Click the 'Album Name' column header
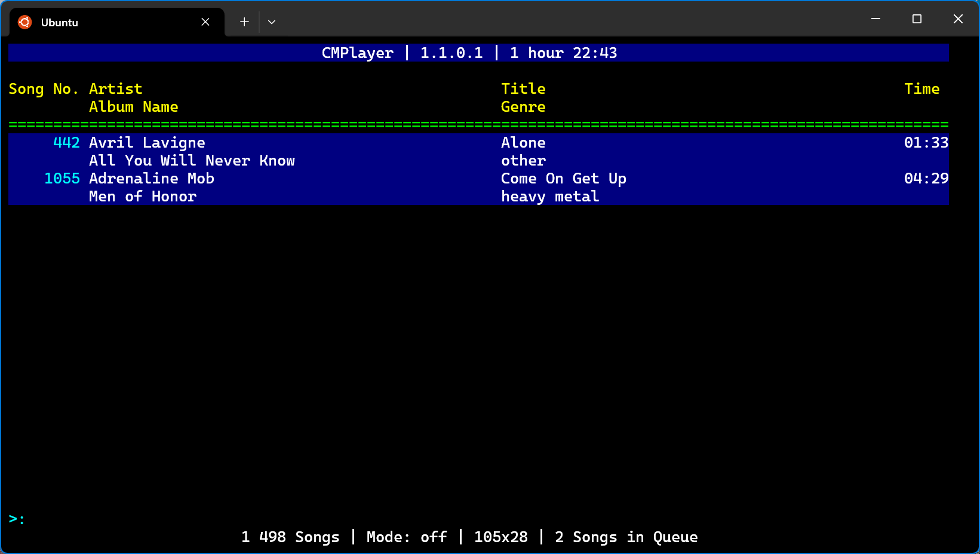This screenshot has height=554, width=980. point(134,107)
